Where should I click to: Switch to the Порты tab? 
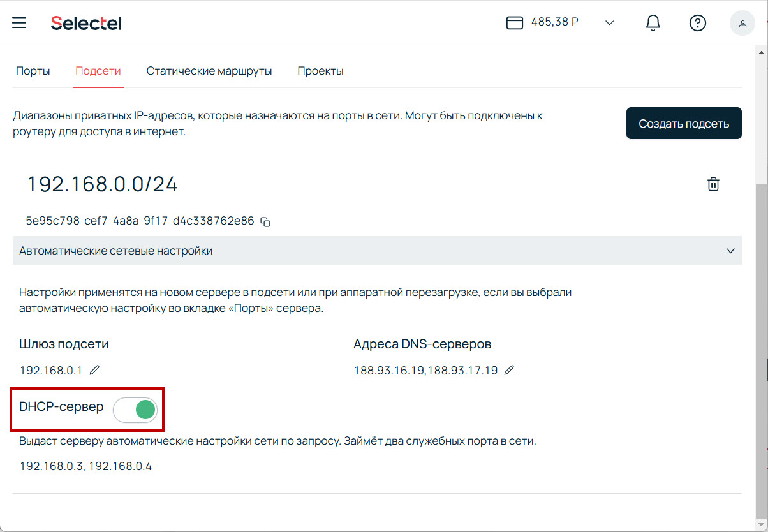33,71
